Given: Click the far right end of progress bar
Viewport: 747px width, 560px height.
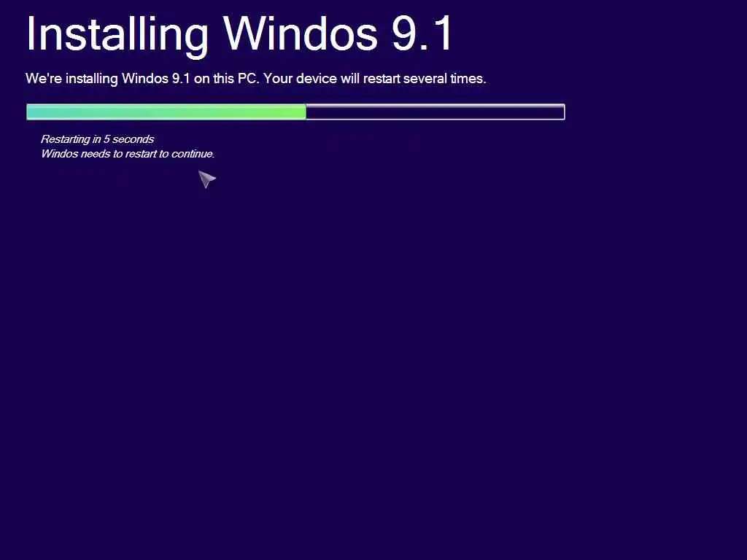Looking at the screenshot, I should (562, 112).
